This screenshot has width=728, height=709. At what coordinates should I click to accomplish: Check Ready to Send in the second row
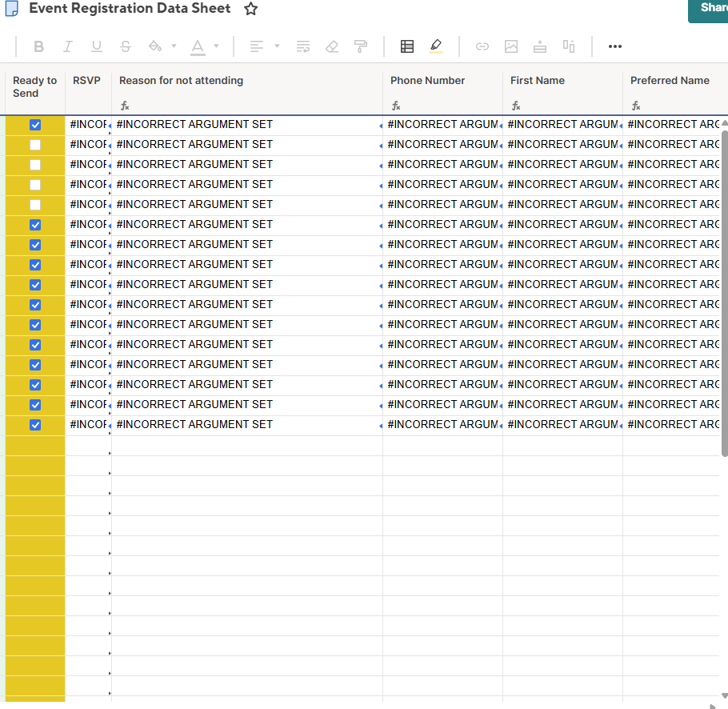pyautogui.click(x=35, y=145)
